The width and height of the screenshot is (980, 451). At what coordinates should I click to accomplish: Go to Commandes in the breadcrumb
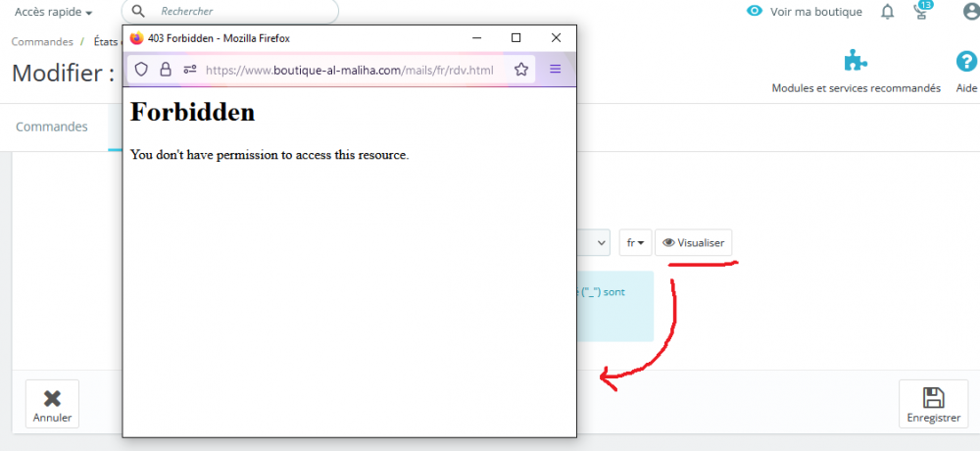42,42
